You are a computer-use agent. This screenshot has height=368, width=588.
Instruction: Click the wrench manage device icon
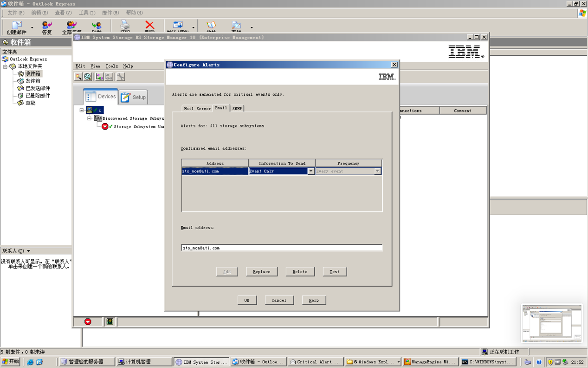(x=121, y=77)
